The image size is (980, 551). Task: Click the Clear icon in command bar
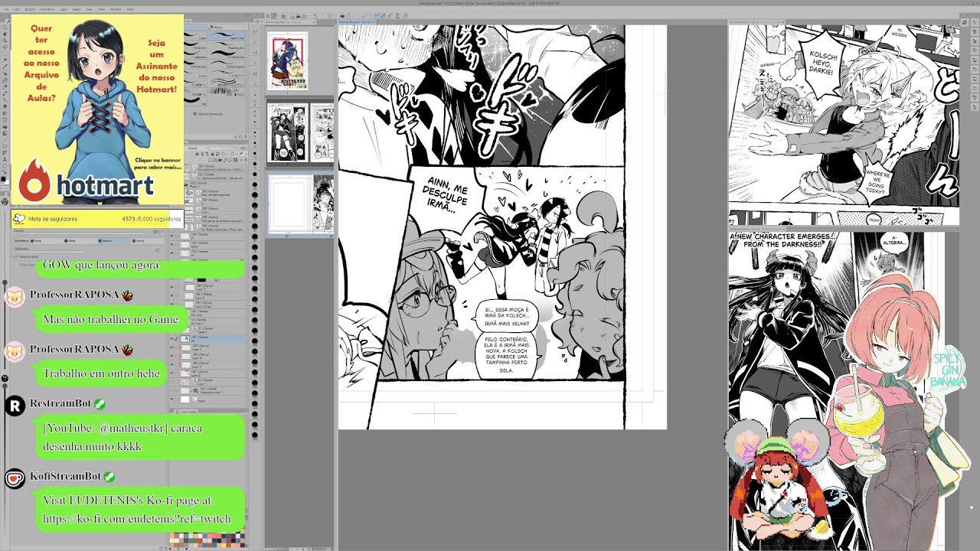330,16
